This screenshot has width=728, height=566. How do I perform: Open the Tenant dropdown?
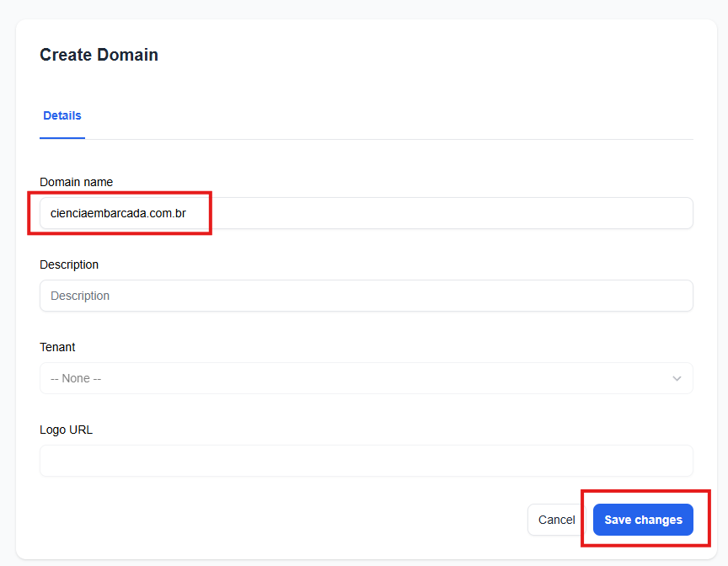(x=366, y=378)
